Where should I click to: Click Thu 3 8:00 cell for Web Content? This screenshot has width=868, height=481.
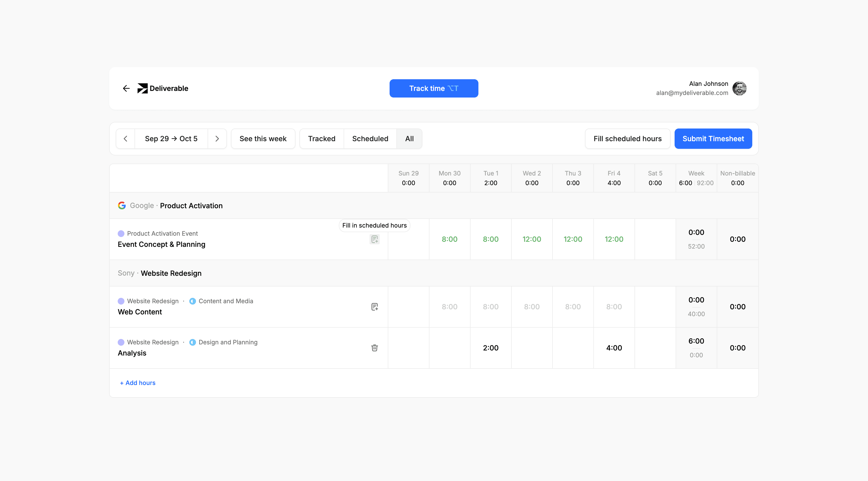point(573,307)
